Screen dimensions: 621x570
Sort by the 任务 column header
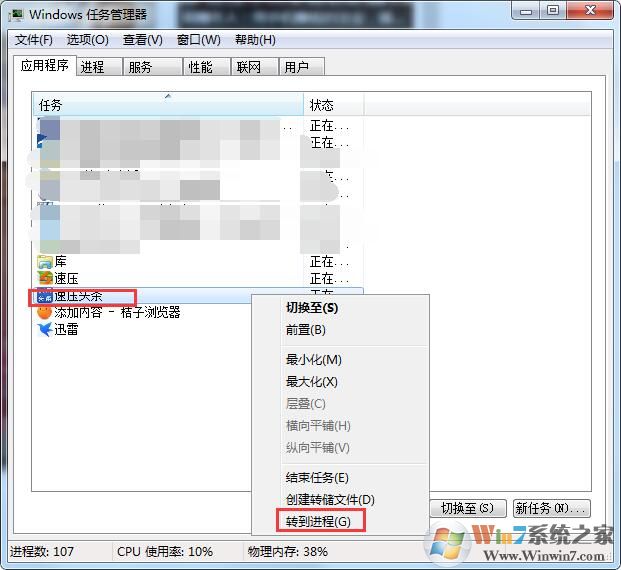point(168,105)
